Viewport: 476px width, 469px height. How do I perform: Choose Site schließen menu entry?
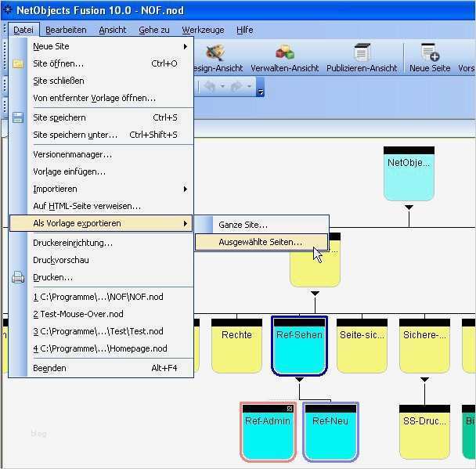click(x=101, y=81)
